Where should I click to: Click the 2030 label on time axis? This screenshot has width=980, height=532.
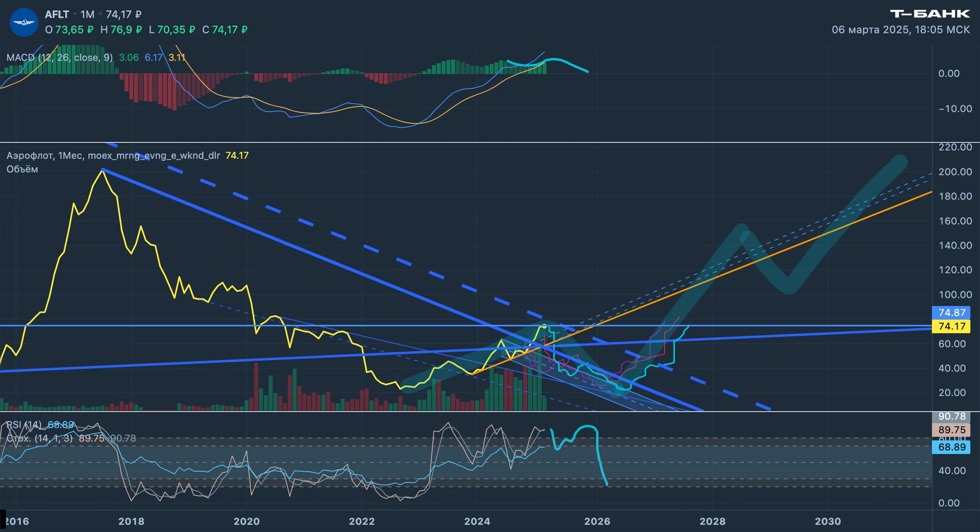(828, 521)
